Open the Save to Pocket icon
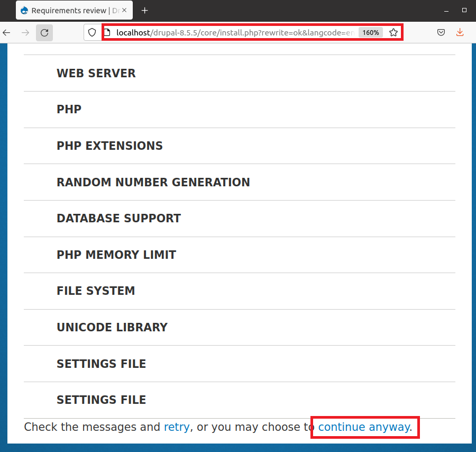The image size is (476, 452). tap(441, 33)
